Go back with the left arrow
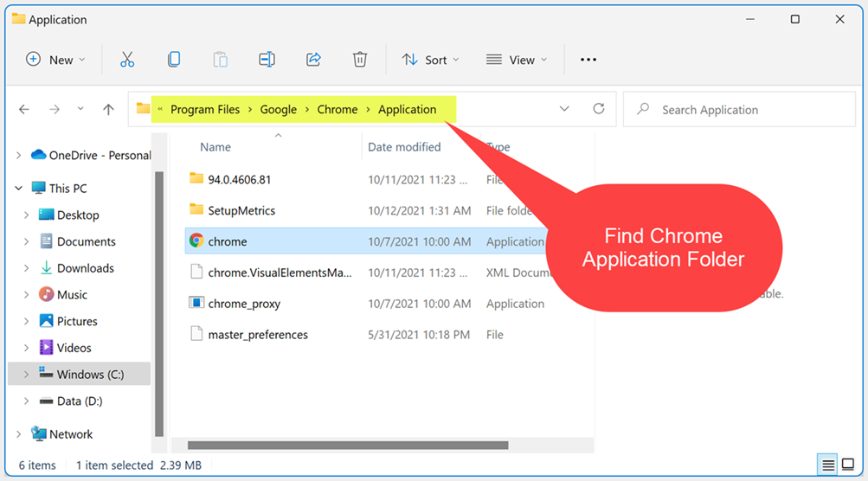 tap(24, 109)
